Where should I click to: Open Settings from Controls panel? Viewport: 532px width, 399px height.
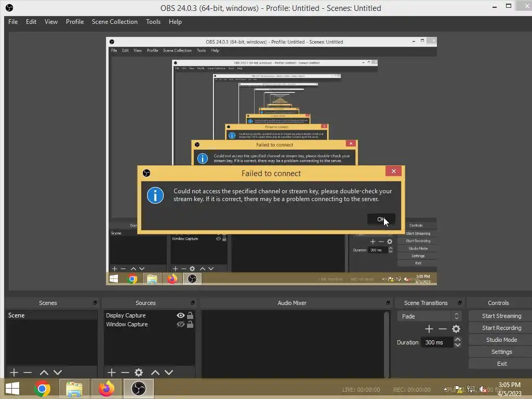pos(501,352)
